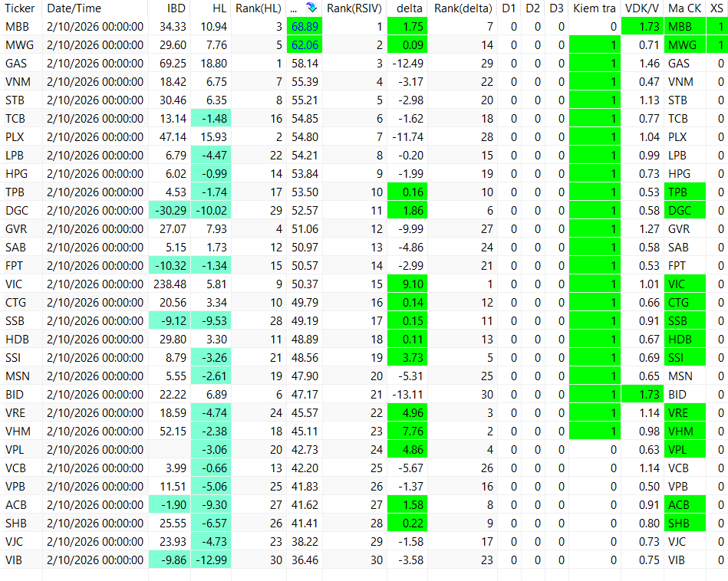
Task: Click green SSB cell in Ma CK column
Action: click(685, 321)
